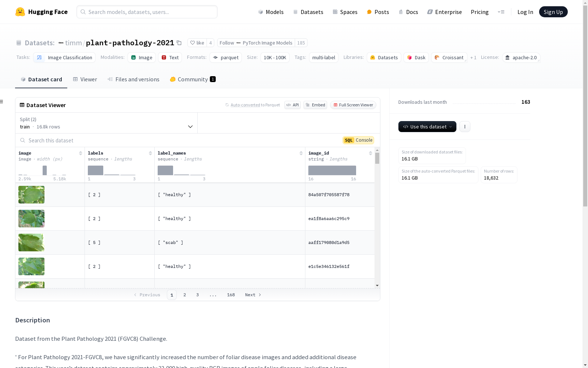Screen dimensions: 588x368
Task: Select the Croissant library tag
Action: click(x=449, y=57)
